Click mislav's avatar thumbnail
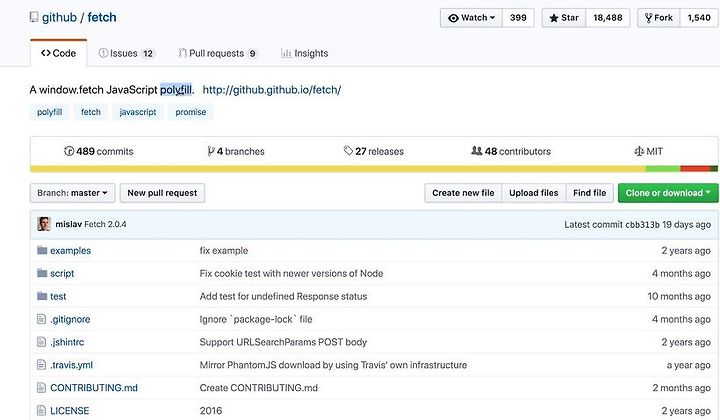Screen dimensions: 720x420 (44, 224)
